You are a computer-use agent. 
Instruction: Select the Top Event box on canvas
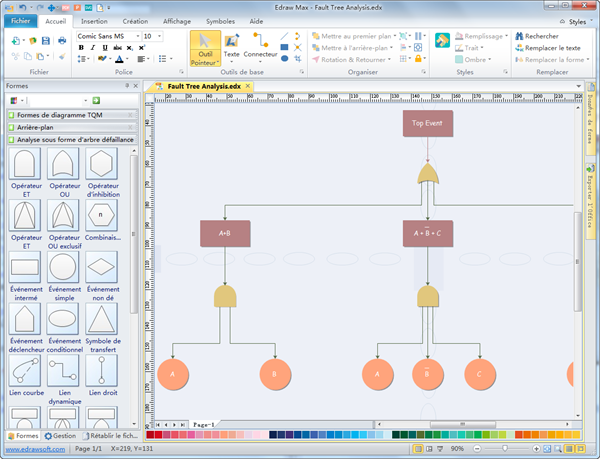coord(428,124)
